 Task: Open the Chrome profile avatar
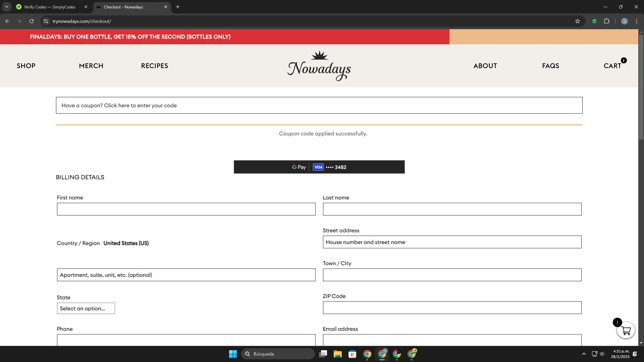(624, 21)
